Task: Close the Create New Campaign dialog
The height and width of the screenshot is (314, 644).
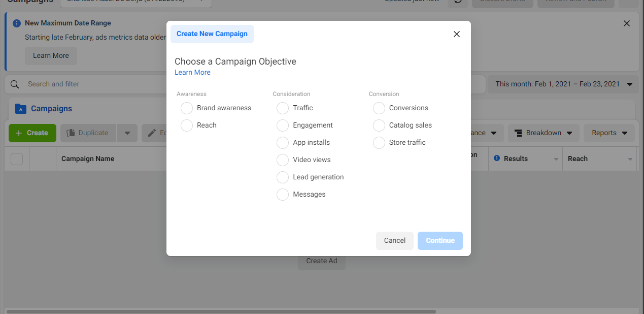Action: pos(457,34)
